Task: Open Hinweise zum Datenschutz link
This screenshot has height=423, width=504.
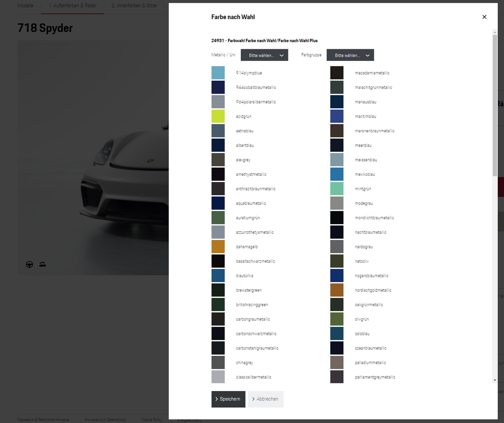Action: (x=105, y=420)
